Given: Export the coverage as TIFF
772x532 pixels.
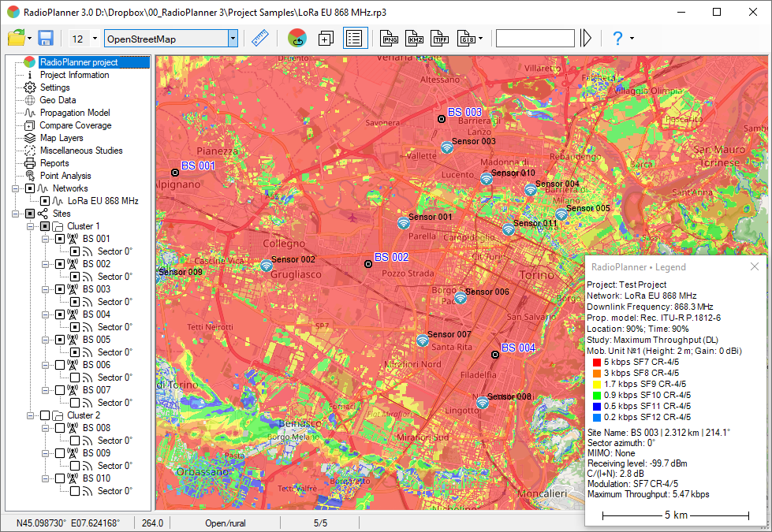Looking at the screenshot, I should (440, 38).
